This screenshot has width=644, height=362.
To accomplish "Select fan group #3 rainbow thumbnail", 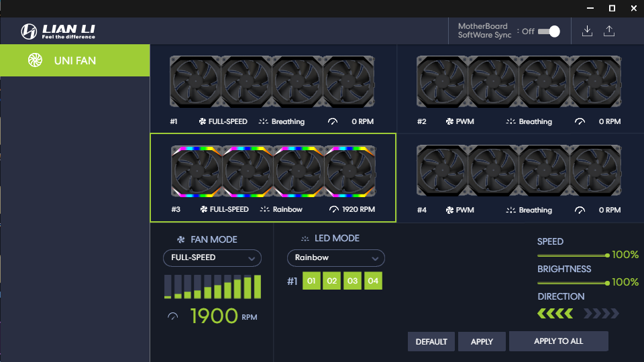I will point(273,171).
